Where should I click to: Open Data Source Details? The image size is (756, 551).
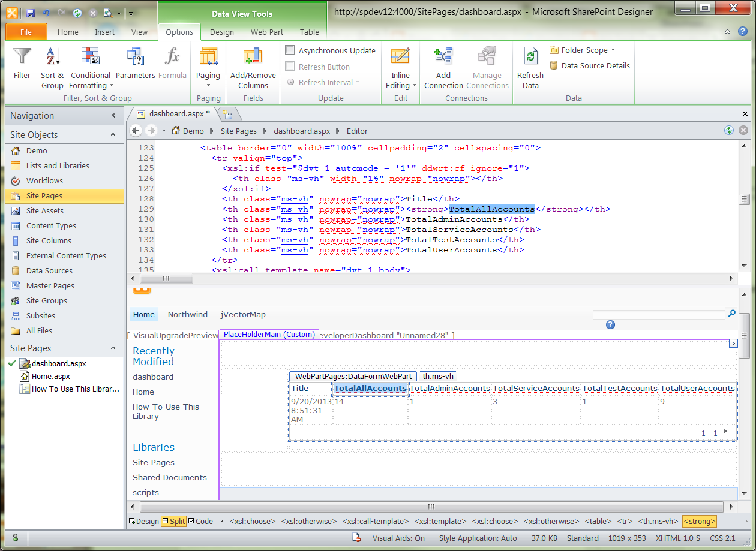(590, 66)
